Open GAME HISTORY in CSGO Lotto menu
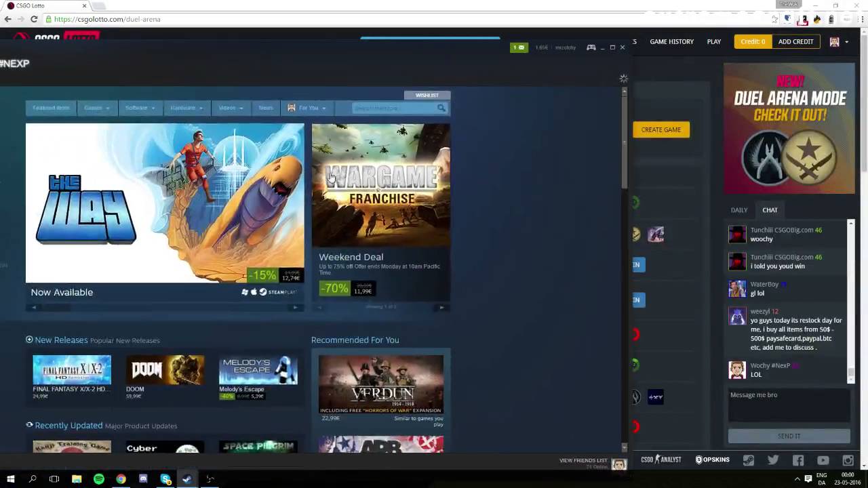This screenshot has width=868, height=488. (671, 42)
